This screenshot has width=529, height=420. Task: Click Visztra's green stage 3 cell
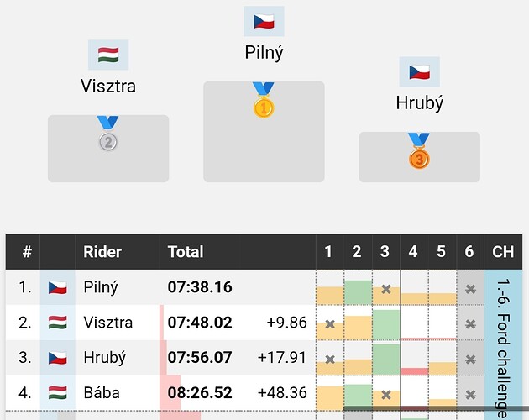[385, 324]
